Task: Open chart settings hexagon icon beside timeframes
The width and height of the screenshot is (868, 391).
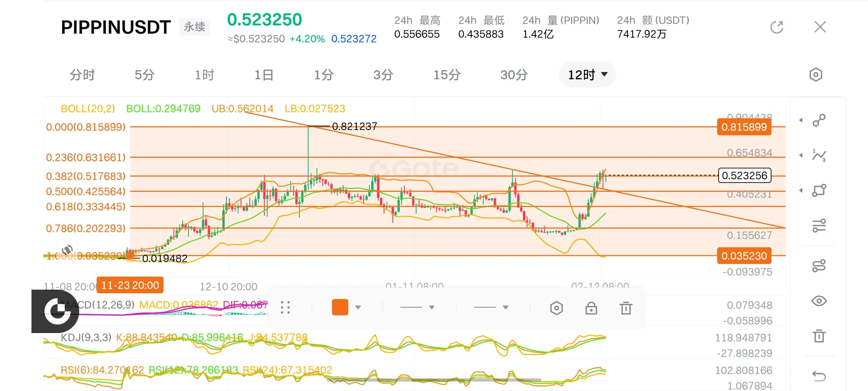Action: pyautogui.click(x=816, y=75)
